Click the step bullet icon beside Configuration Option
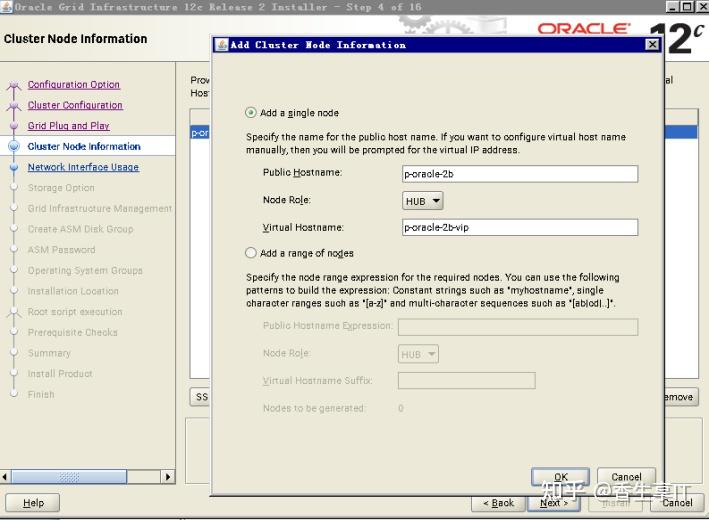709x521 pixels. pyautogui.click(x=14, y=85)
